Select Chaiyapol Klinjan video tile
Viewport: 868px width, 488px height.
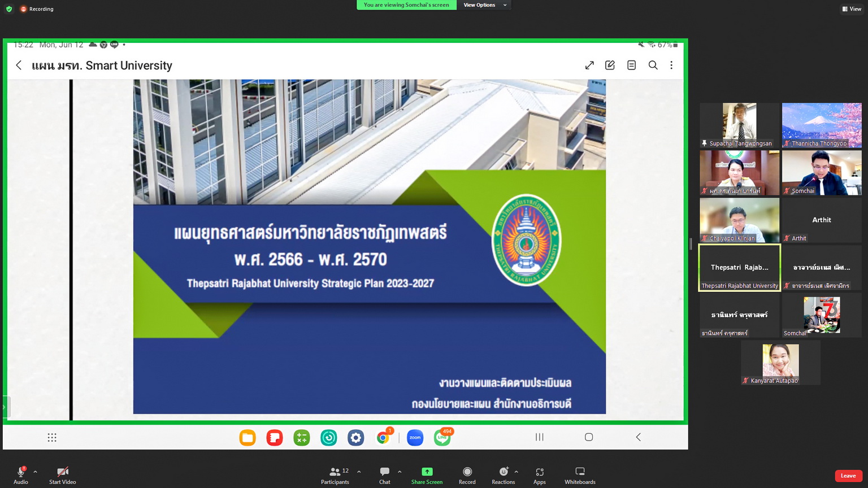click(x=739, y=220)
